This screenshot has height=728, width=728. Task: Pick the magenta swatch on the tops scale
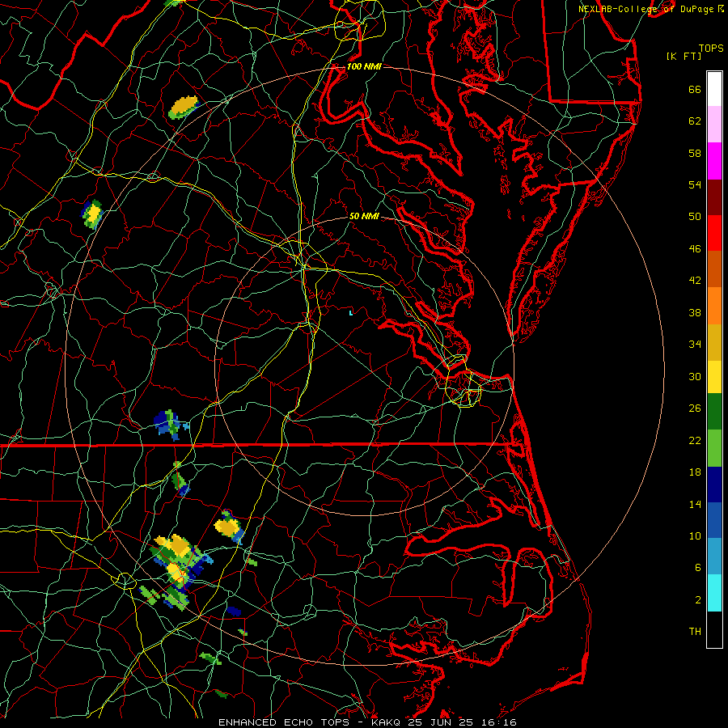click(x=714, y=161)
